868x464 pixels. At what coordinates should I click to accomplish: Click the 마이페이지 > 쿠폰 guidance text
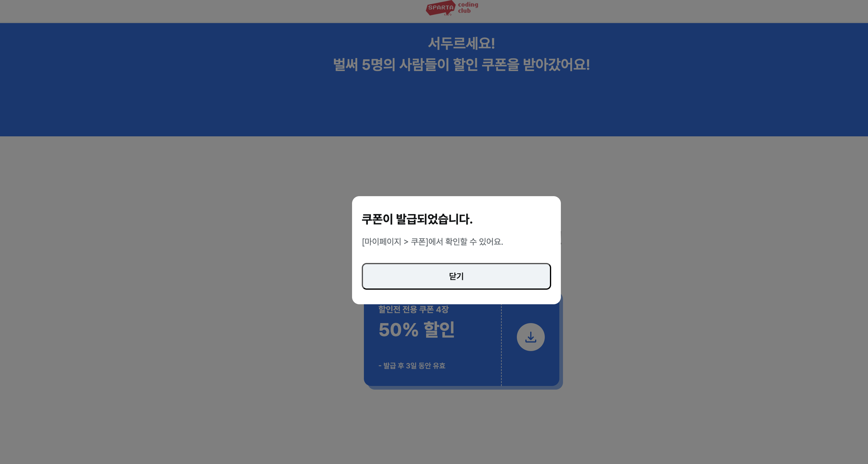pyautogui.click(x=432, y=241)
